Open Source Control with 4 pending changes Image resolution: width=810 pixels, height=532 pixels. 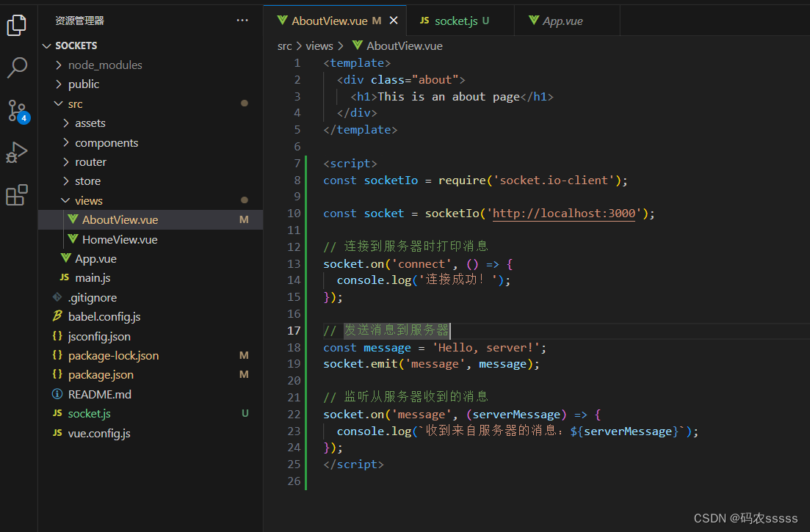(x=17, y=110)
